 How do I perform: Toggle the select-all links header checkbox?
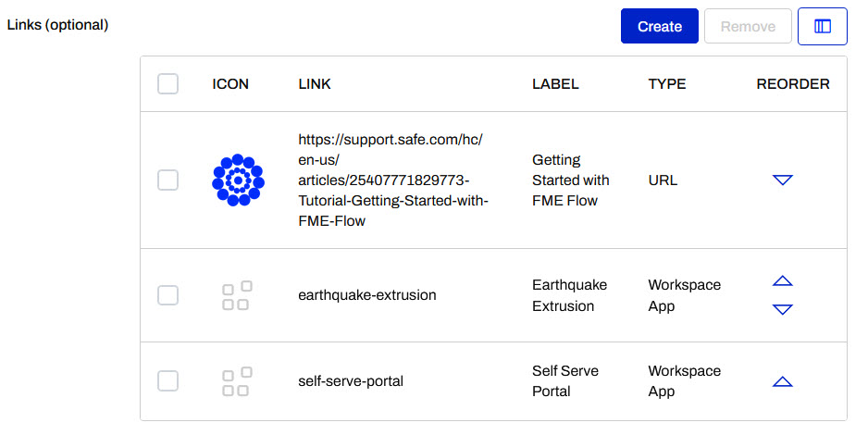(167, 84)
